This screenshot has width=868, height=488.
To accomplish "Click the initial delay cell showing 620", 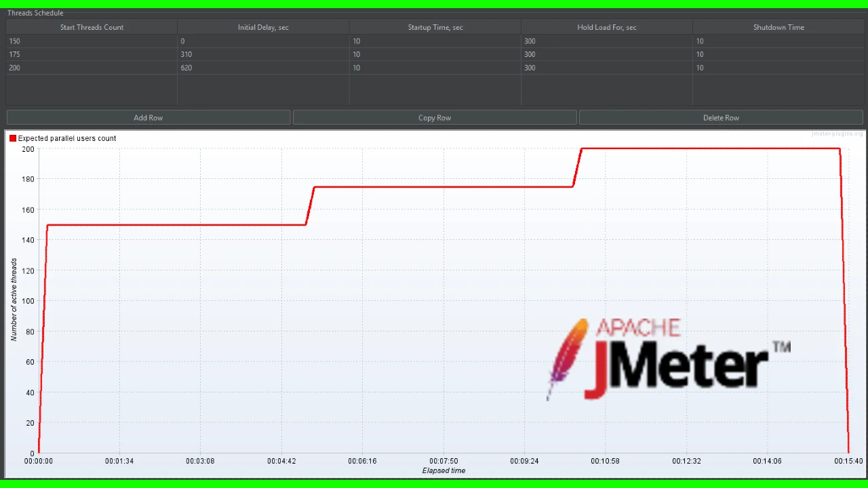I will click(x=263, y=68).
